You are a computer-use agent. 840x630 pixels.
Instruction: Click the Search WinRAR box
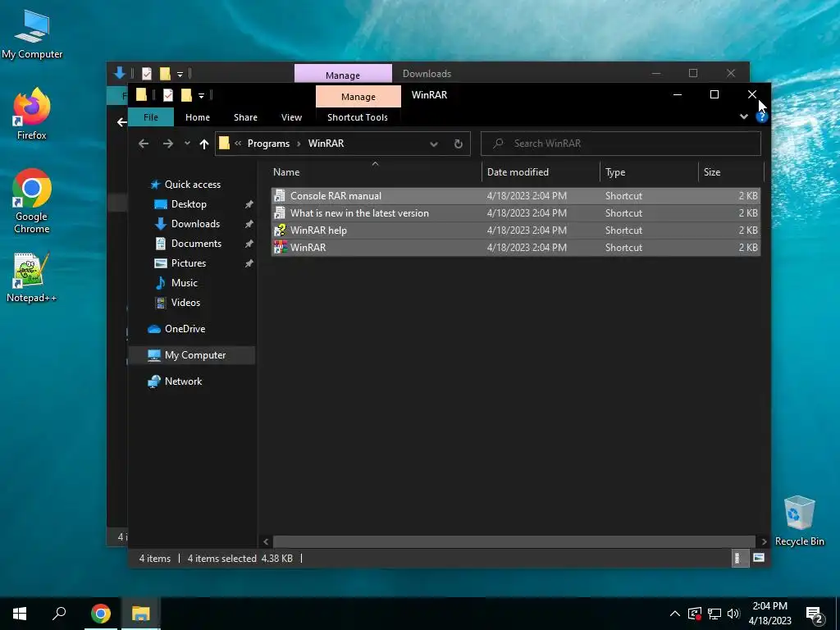(621, 144)
